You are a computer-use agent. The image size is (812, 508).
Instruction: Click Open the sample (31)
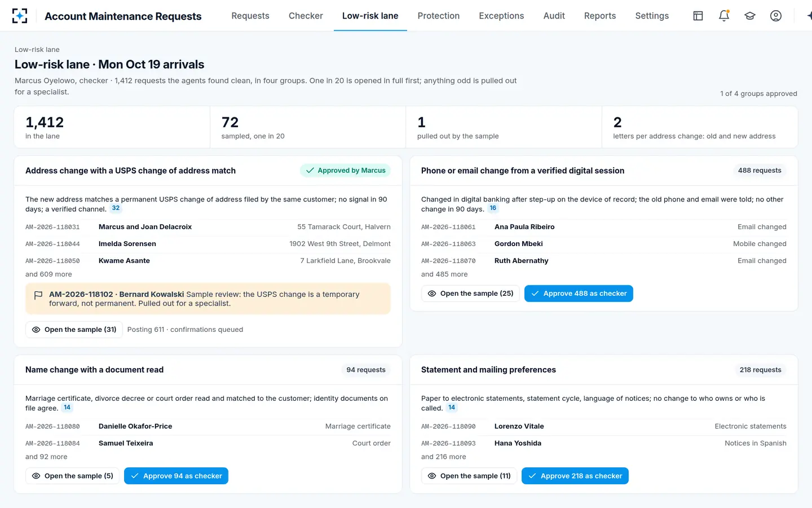click(74, 330)
